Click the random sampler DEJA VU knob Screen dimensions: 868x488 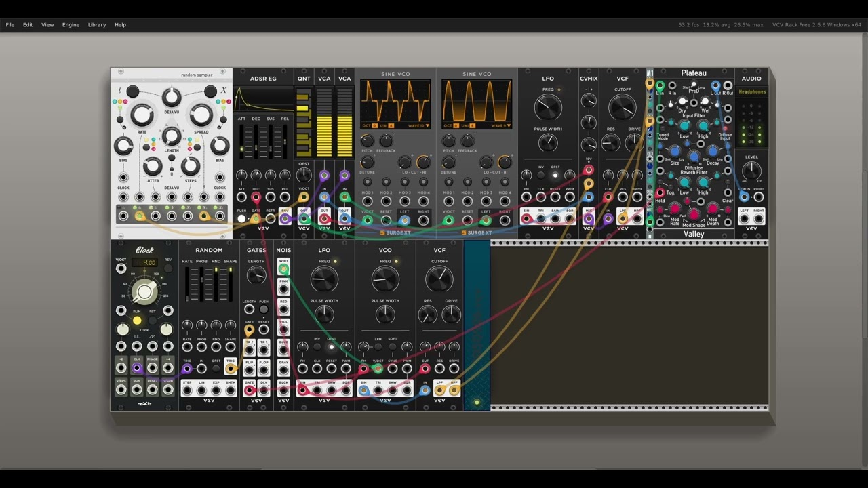[x=172, y=98]
